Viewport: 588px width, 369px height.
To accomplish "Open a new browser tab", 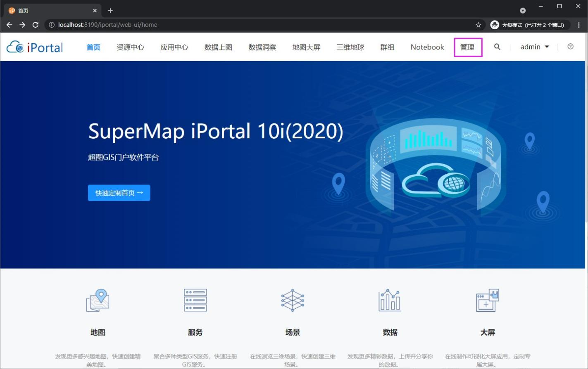I will pyautogui.click(x=110, y=11).
